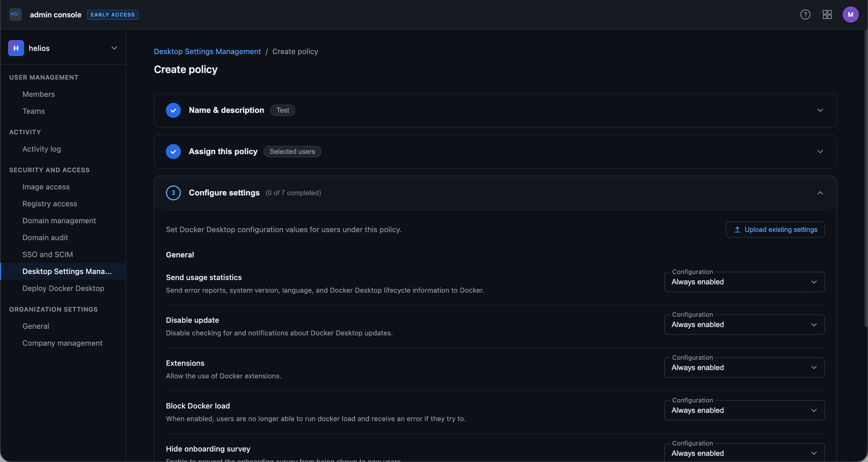The image size is (868, 462).
Task: Click the step 3 Configure settings badge
Action: (x=173, y=193)
